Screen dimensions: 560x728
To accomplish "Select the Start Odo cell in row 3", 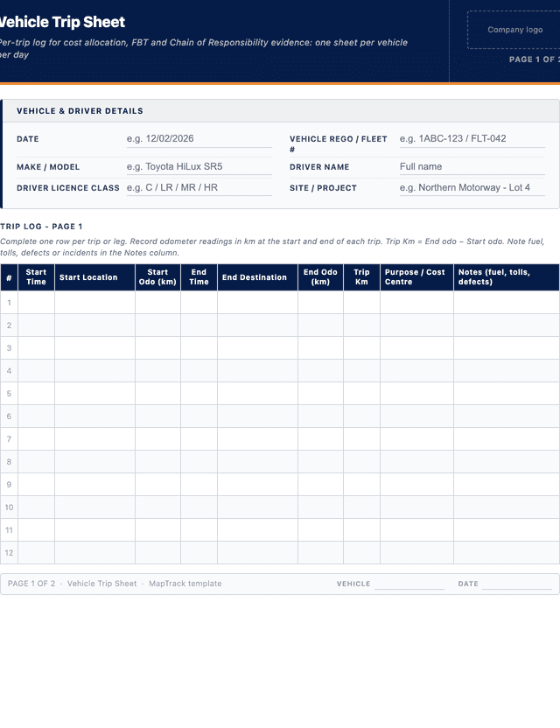I will point(157,347).
